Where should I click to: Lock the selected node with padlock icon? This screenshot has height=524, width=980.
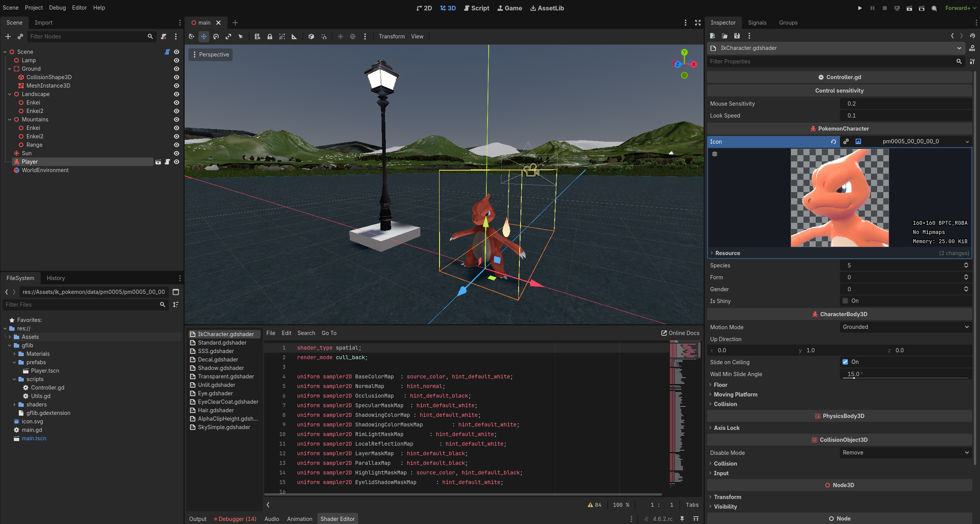[x=270, y=36]
